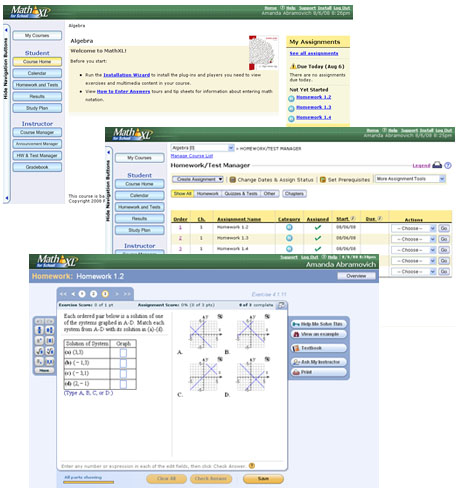Enlarge graph C with its magnifier icon
This screenshot has height=495, width=463.
(x=220, y=359)
